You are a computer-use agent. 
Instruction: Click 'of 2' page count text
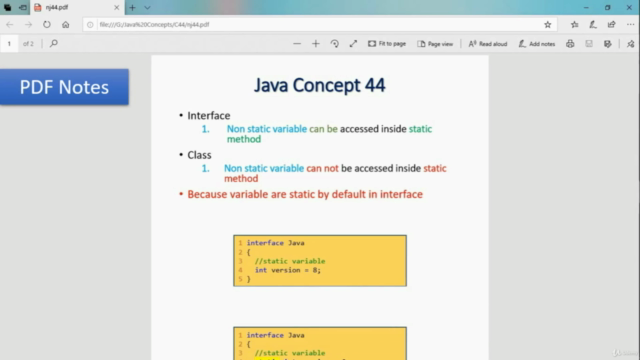click(x=28, y=44)
